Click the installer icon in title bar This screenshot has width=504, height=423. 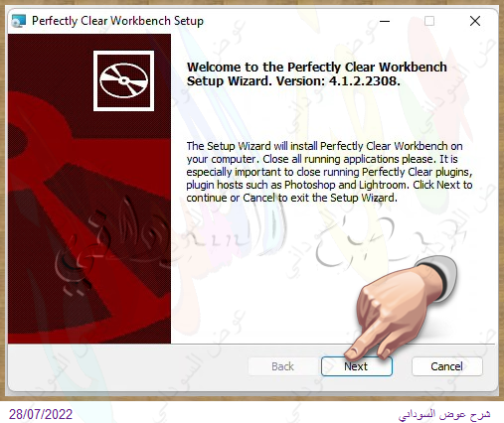(18, 21)
